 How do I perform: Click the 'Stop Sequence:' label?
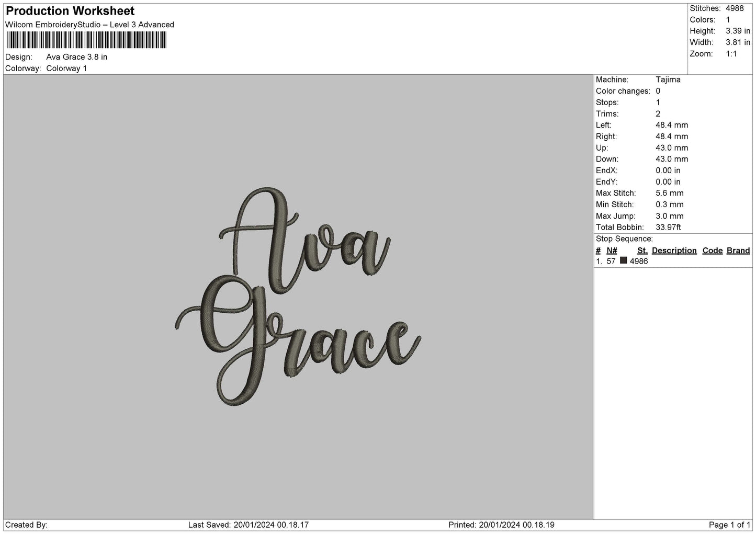[x=624, y=239]
